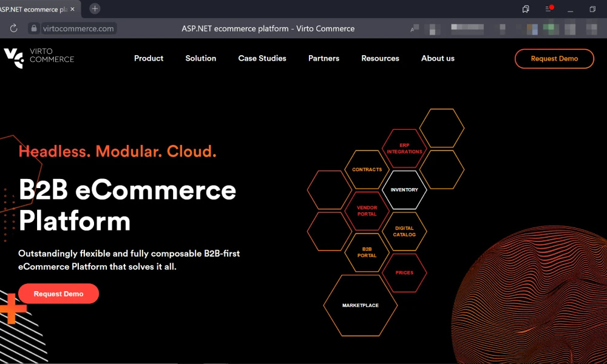Click the outlined Request Demo button in header
The height and width of the screenshot is (364, 607).
tap(554, 58)
